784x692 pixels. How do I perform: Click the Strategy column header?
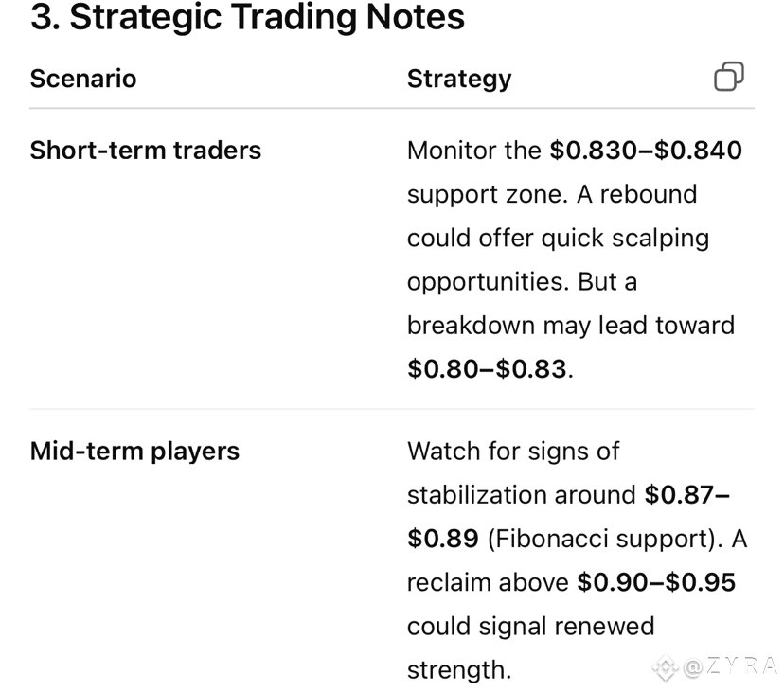(459, 80)
